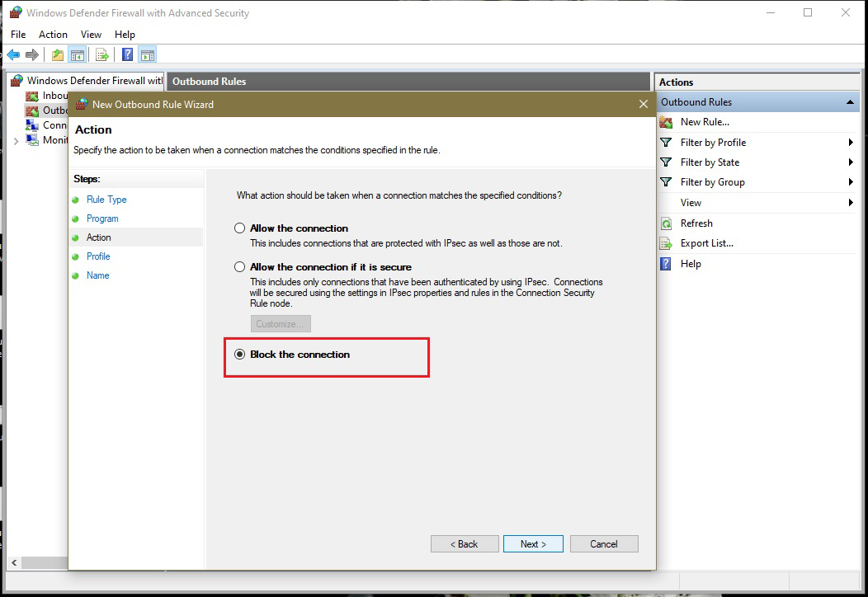Viewport: 868px width, 597px height.
Task: Select the Action step in wizard steps
Action: point(98,237)
